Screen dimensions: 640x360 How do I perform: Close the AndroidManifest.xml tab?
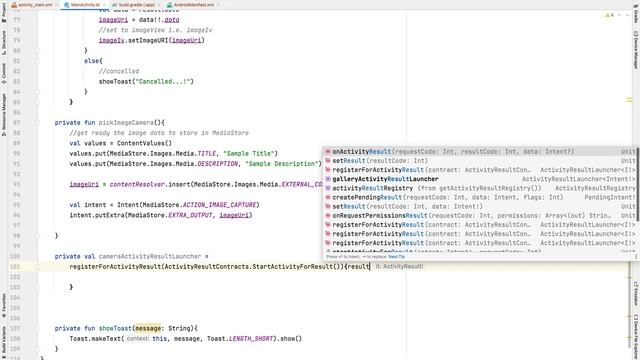pos(218,5)
